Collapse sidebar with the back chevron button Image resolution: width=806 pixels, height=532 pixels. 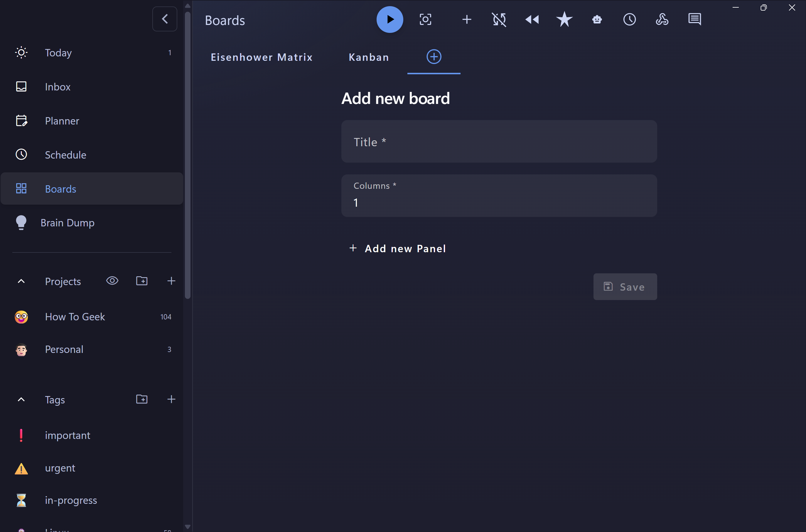(x=165, y=19)
